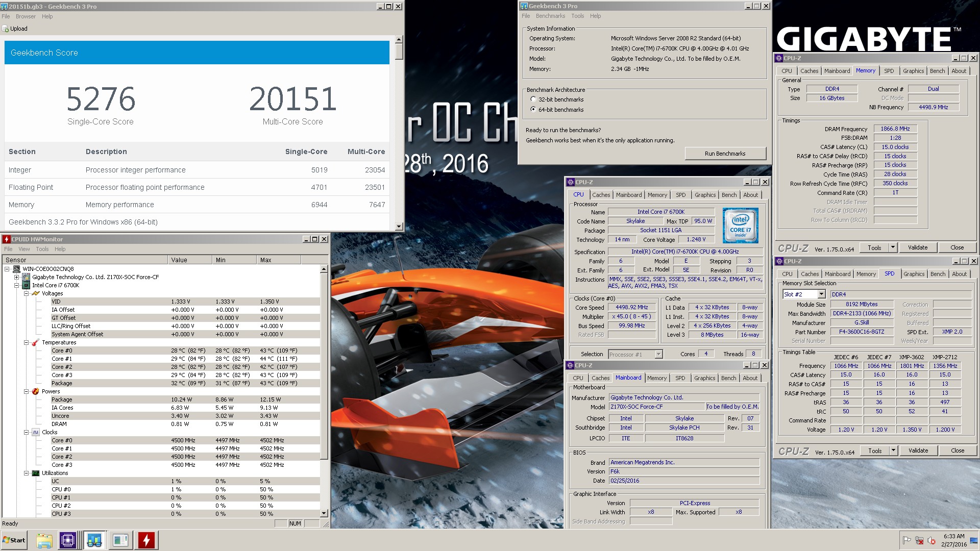Click the Utilizations graph icon in HWMonitor
This screenshot has height=551, width=980.
[35, 473]
